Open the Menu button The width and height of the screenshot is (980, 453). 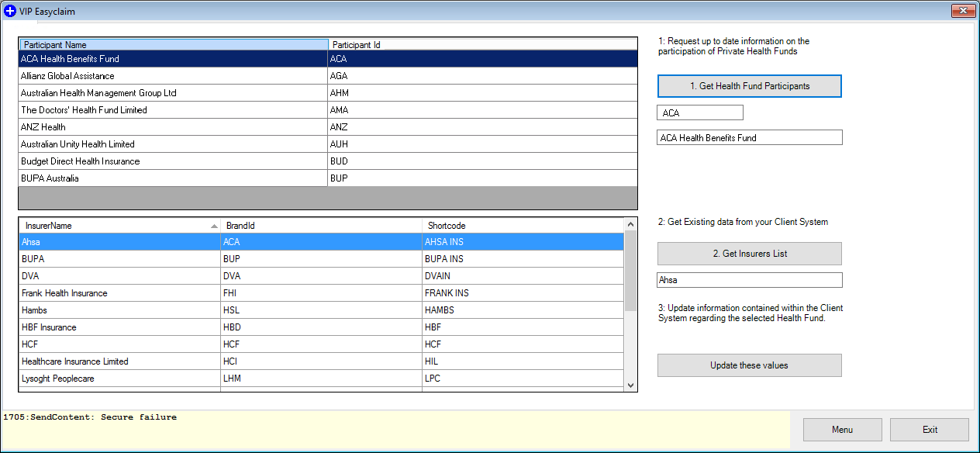click(842, 430)
